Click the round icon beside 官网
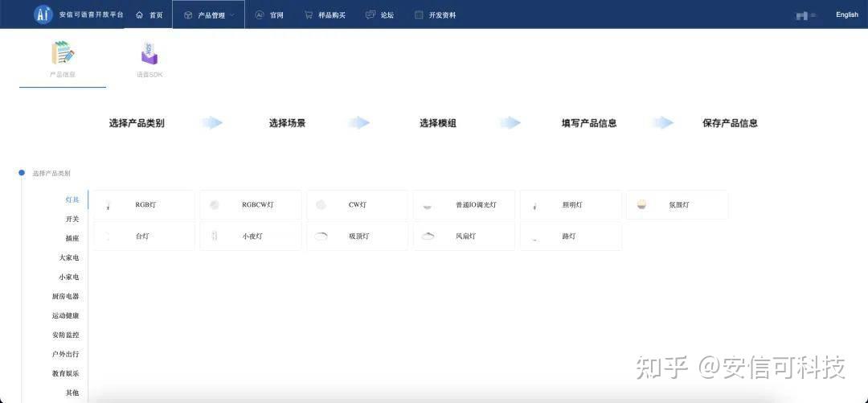 [x=259, y=15]
